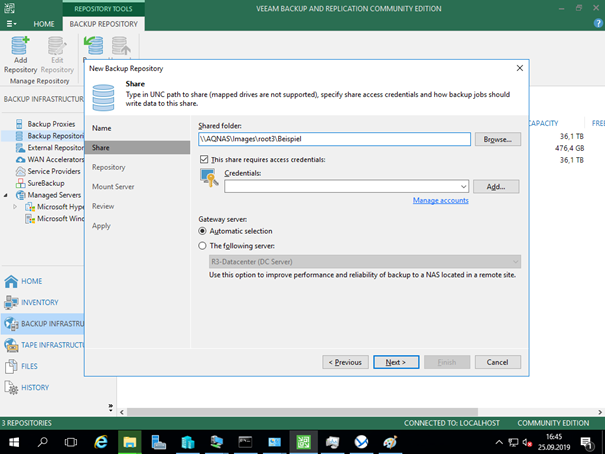Image resolution: width=605 pixels, height=454 pixels.
Task: Click in the Shared folder path field
Action: tap(333, 140)
